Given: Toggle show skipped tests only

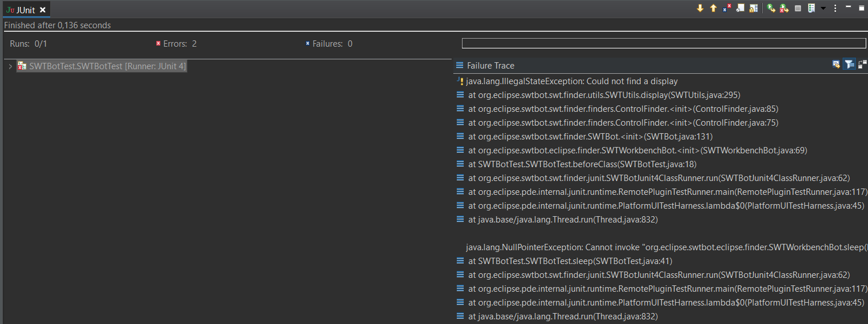Looking at the screenshot, I should pyautogui.click(x=740, y=8).
